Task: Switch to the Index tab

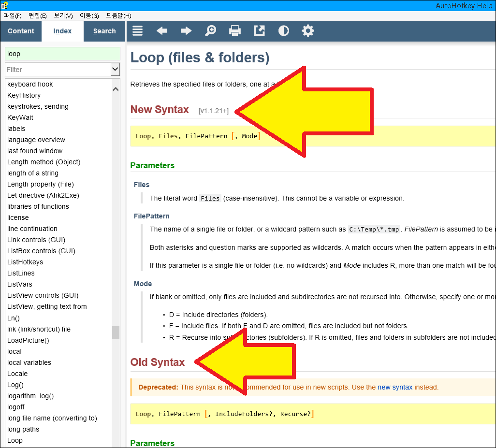Action: [x=62, y=31]
